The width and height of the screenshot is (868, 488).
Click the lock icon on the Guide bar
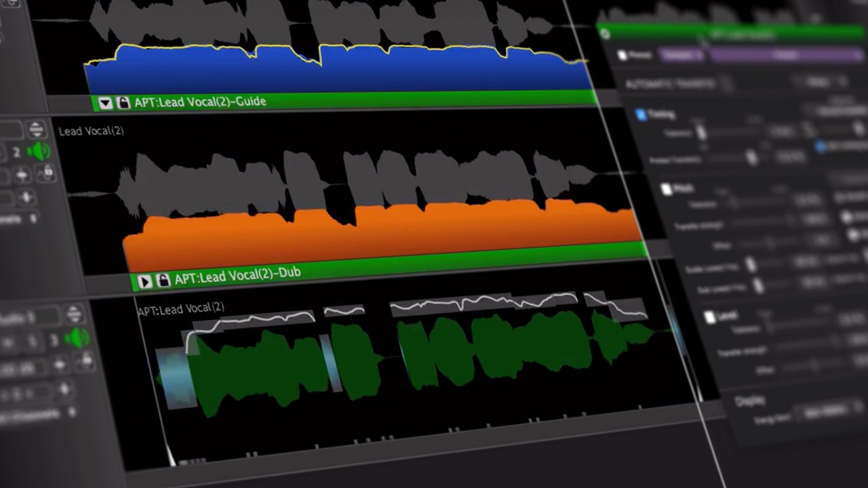123,102
